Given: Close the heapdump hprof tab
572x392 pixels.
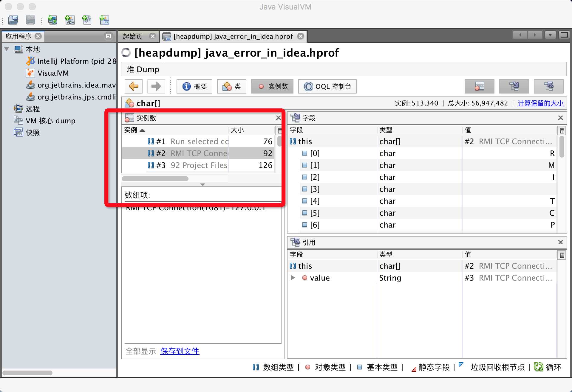Looking at the screenshot, I should click(301, 36).
